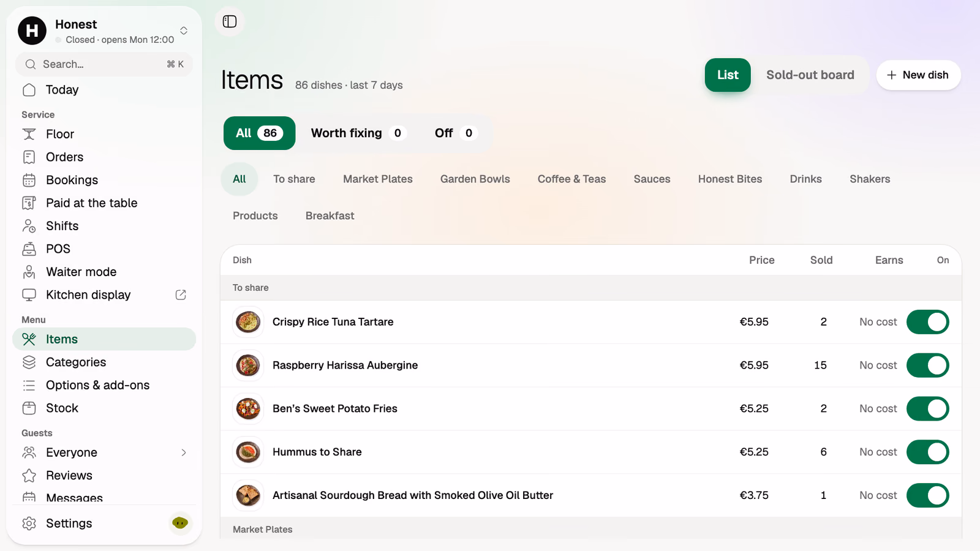Disable Raspberry Harissa Aubergine dish
Screen dimensions: 980x551
pos(927,365)
